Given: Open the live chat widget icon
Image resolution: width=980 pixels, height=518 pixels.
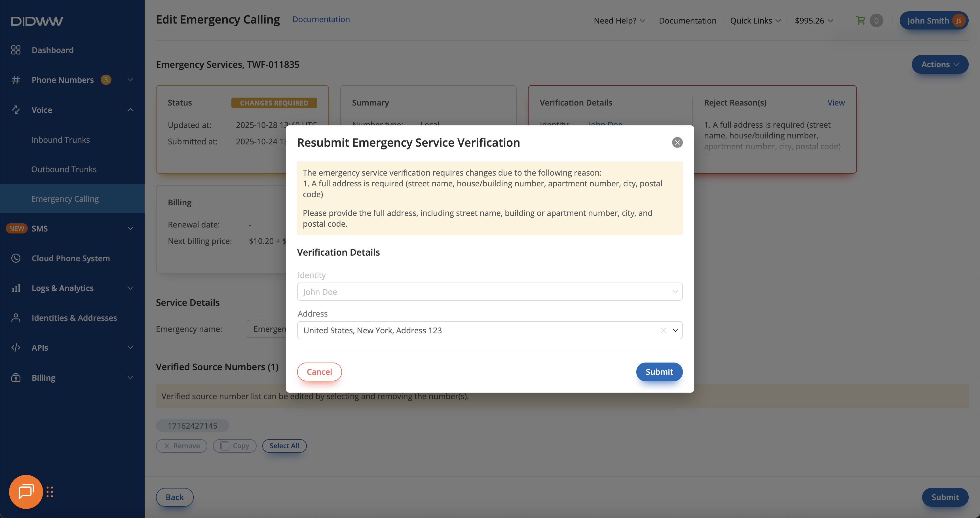Looking at the screenshot, I should point(26,491).
